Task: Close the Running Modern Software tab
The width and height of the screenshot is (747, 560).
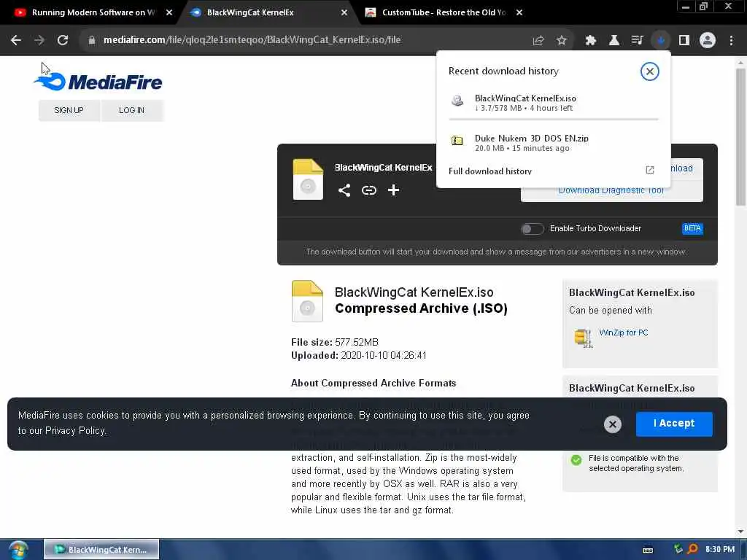Action: click(x=169, y=13)
